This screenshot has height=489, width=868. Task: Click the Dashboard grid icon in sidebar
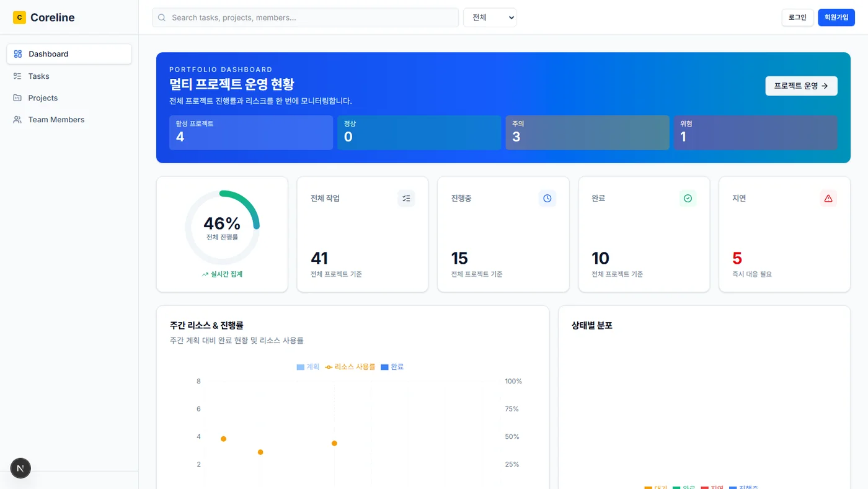[x=18, y=54]
